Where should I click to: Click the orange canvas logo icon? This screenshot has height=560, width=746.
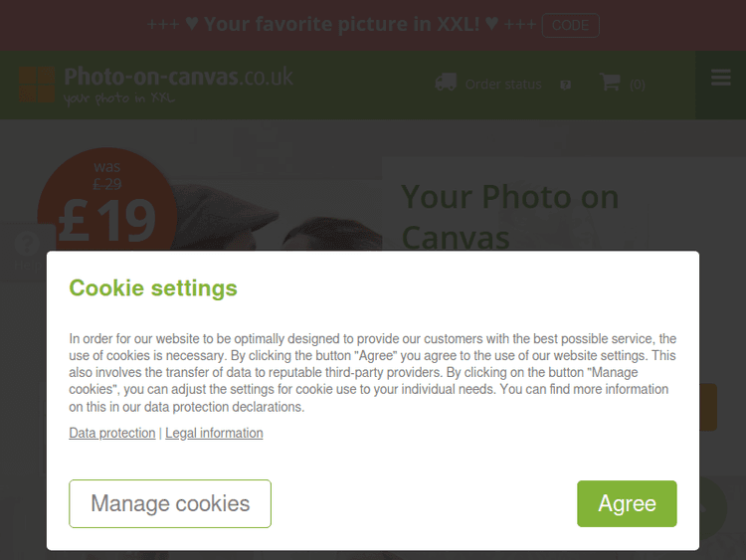click(39, 85)
